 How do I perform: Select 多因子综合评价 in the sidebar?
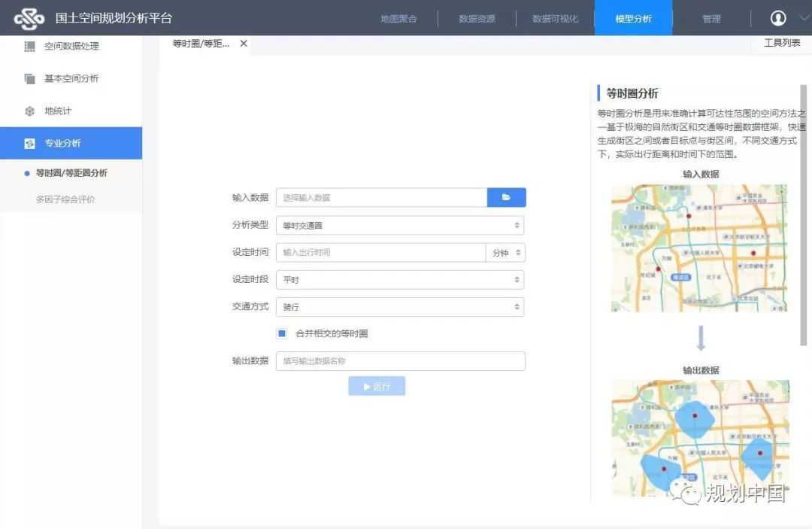pos(65,200)
